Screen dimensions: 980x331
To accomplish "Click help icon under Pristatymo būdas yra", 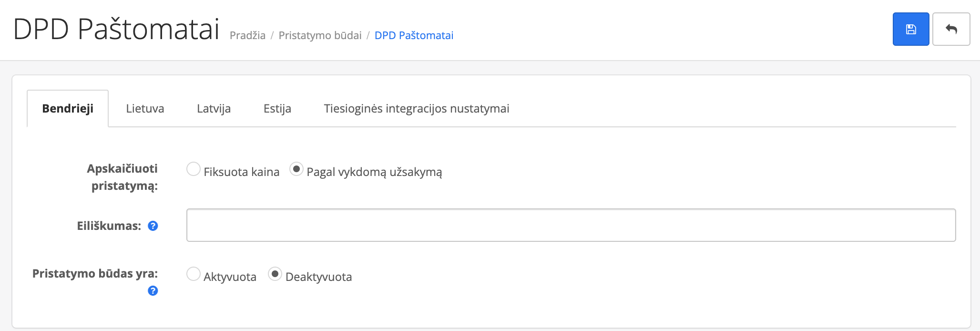I will pos(153,291).
